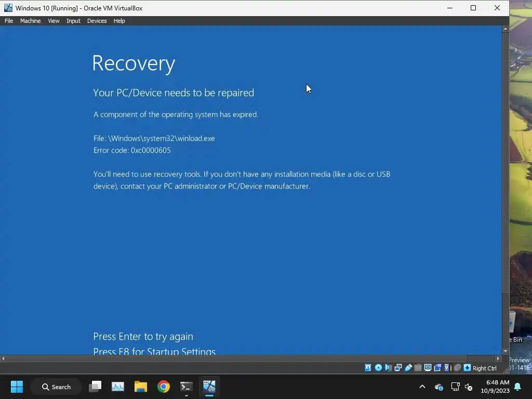Open File Explorer from taskbar
The width and height of the screenshot is (532, 399).
click(x=140, y=387)
